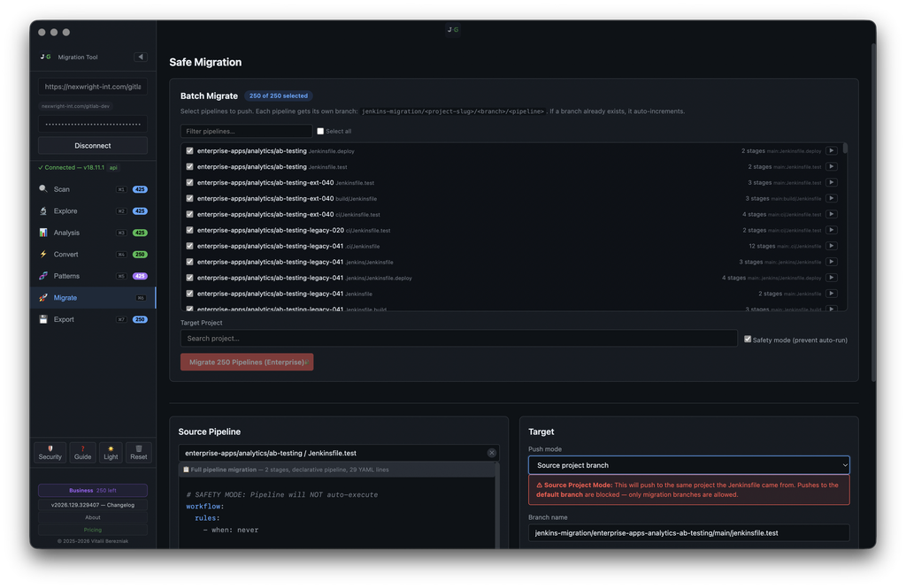Open the About link
Image resolution: width=906 pixels, height=588 pixels.
[92, 517]
